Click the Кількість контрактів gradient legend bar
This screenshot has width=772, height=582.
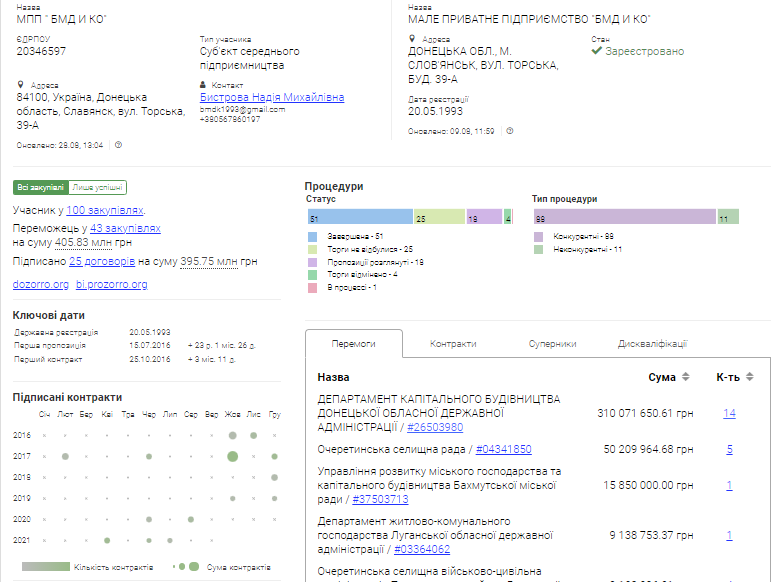pyautogui.click(x=46, y=567)
